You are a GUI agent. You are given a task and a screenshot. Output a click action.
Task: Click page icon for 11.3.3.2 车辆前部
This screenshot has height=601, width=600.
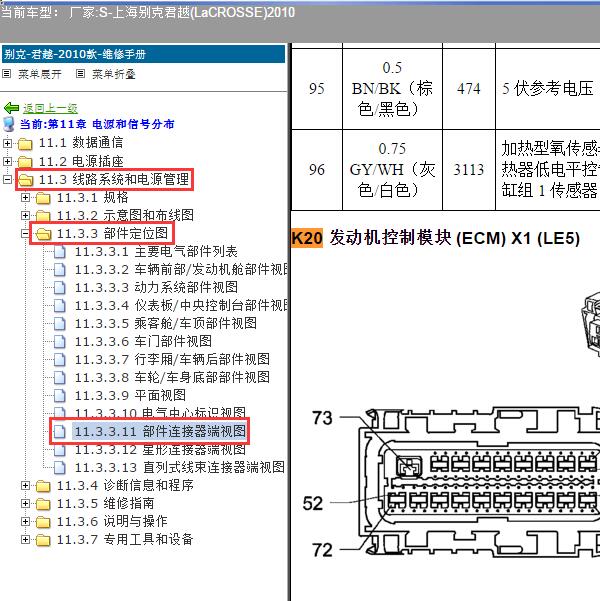click(59, 269)
